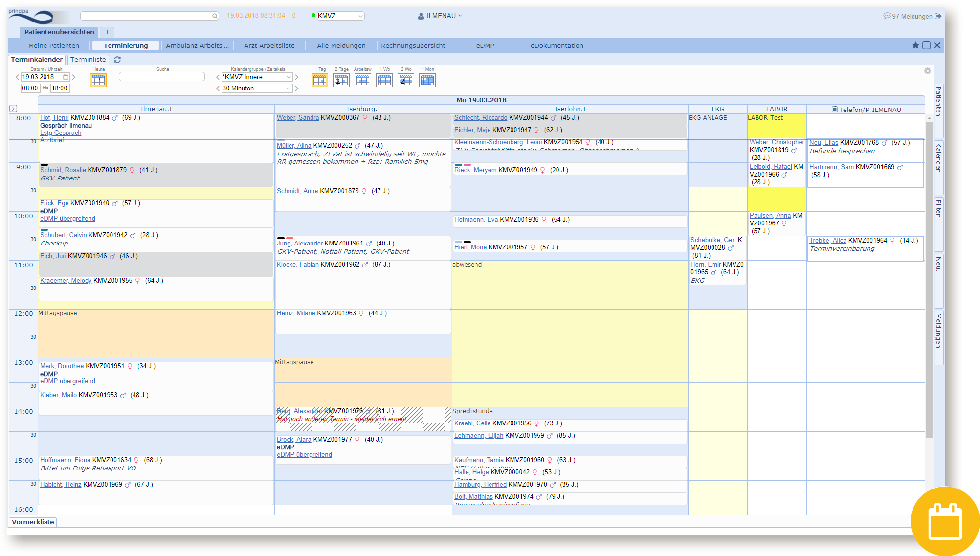This screenshot has width=980, height=556.
Task: Select the Arbeitsw. work week view
Action: [363, 80]
